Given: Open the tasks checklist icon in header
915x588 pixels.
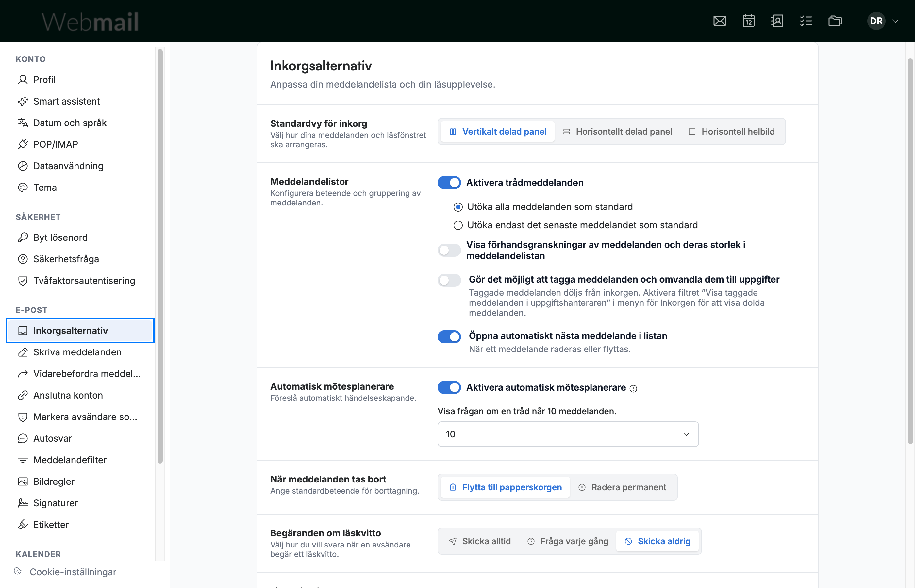Looking at the screenshot, I should 806,21.
